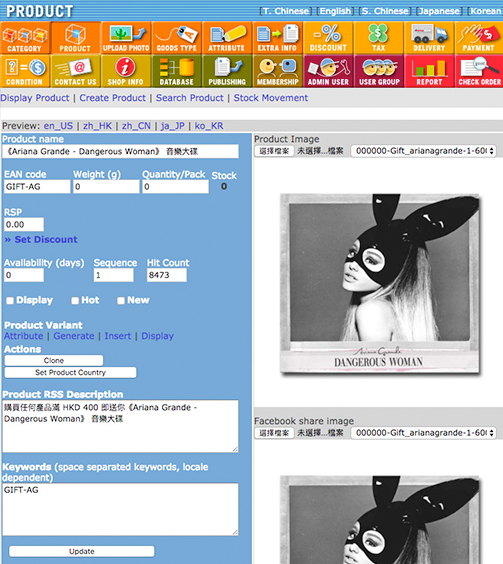This screenshot has height=564, width=503.
Task: Click the Clone action button
Action: (x=54, y=360)
